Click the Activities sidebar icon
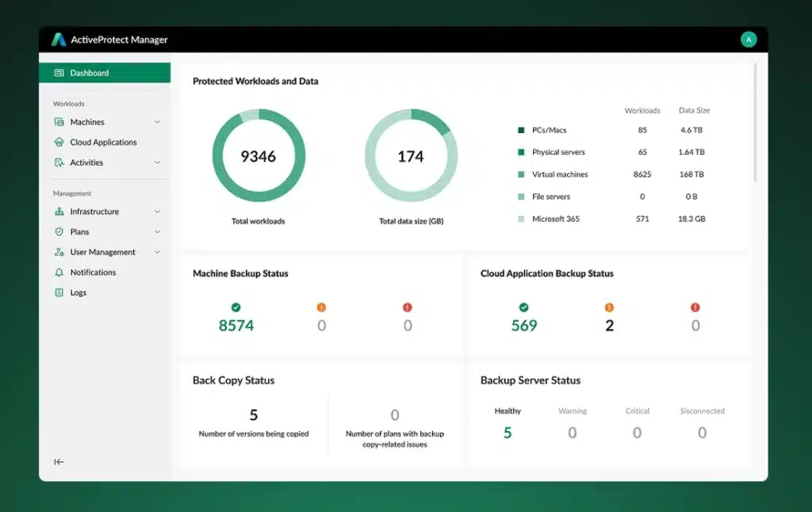The height and width of the screenshot is (512, 812). click(59, 162)
